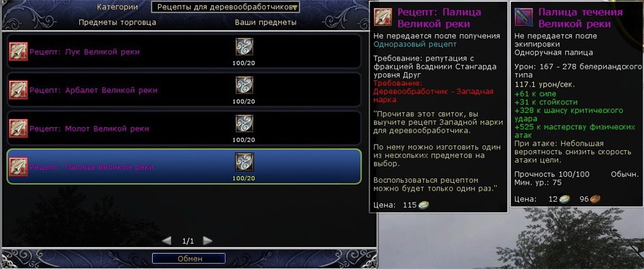Select the Рецепт: Лук Великой реки entry

point(184,52)
